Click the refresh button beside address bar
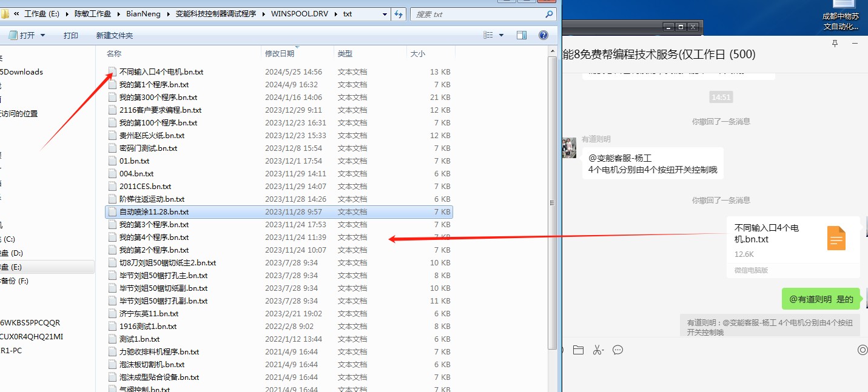This screenshot has width=868, height=392. click(399, 14)
